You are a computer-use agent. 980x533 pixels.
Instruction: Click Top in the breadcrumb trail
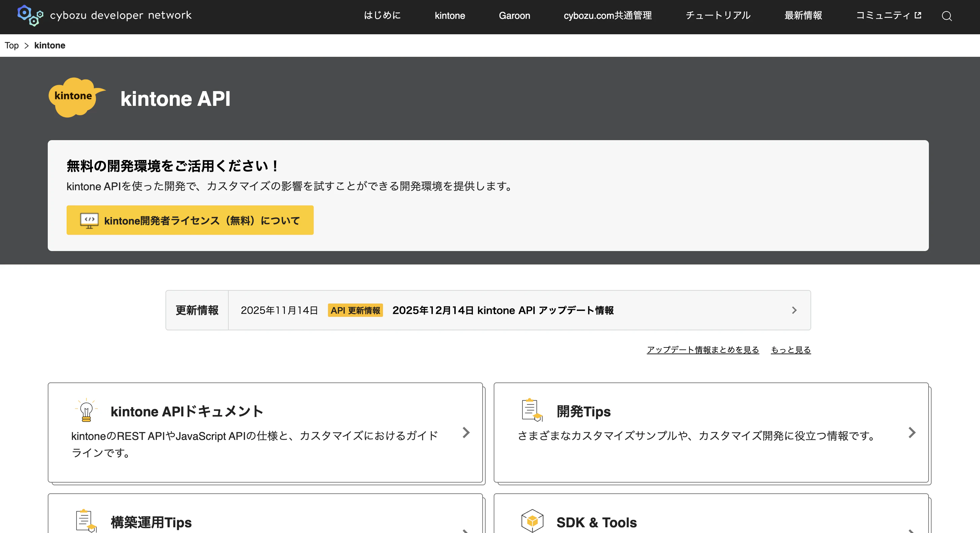point(11,45)
